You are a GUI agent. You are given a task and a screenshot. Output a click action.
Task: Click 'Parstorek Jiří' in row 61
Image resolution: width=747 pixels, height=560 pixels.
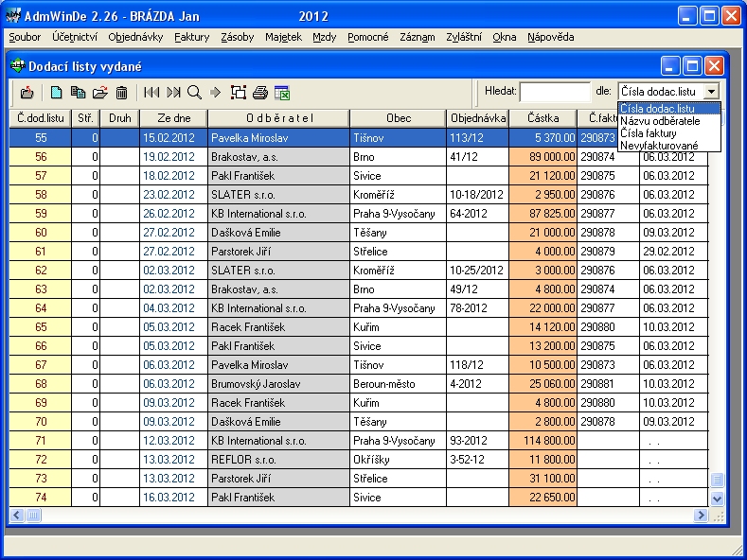click(278, 251)
